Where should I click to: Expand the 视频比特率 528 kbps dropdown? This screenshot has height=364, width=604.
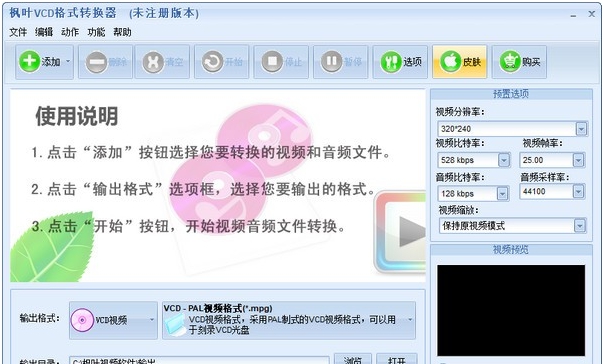503,160
